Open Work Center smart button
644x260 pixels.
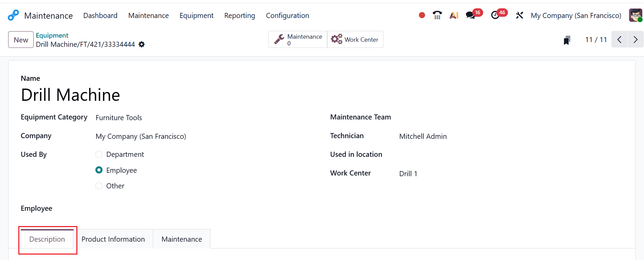pos(355,39)
